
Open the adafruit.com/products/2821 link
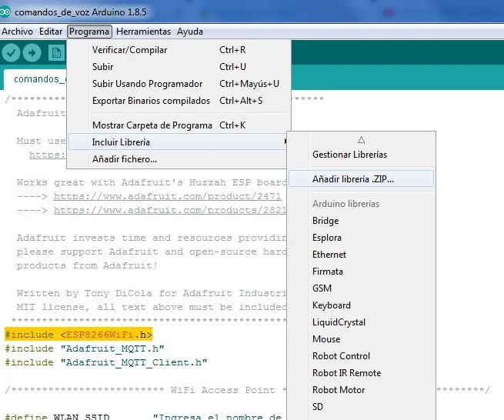[x=170, y=210]
